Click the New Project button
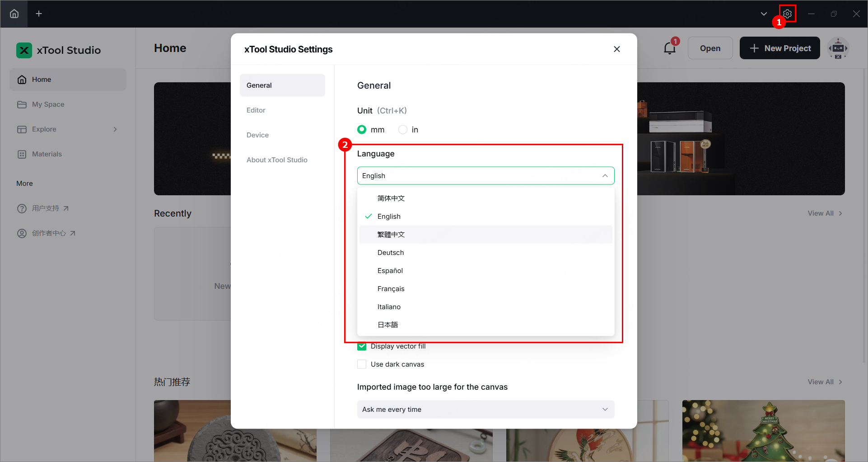 click(x=779, y=48)
